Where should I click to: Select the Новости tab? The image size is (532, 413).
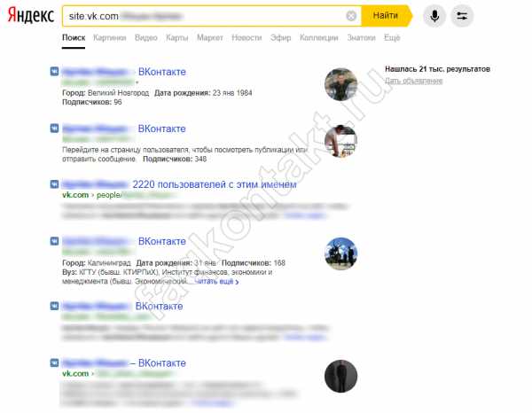[x=246, y=37]
